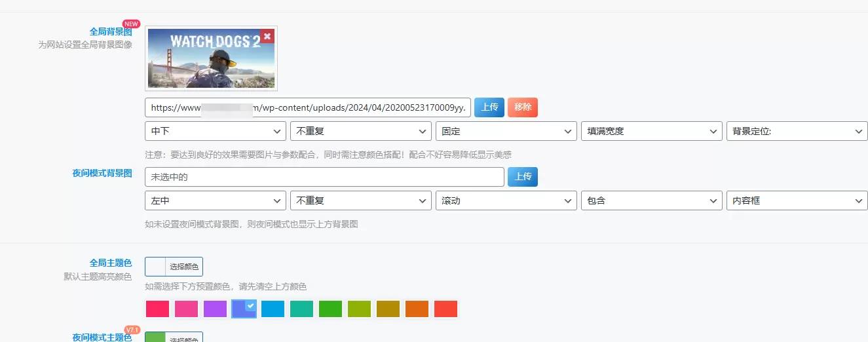Select the tomato red preset color swatch
Screen dimensions: 868x342
(x=446, y=309)
